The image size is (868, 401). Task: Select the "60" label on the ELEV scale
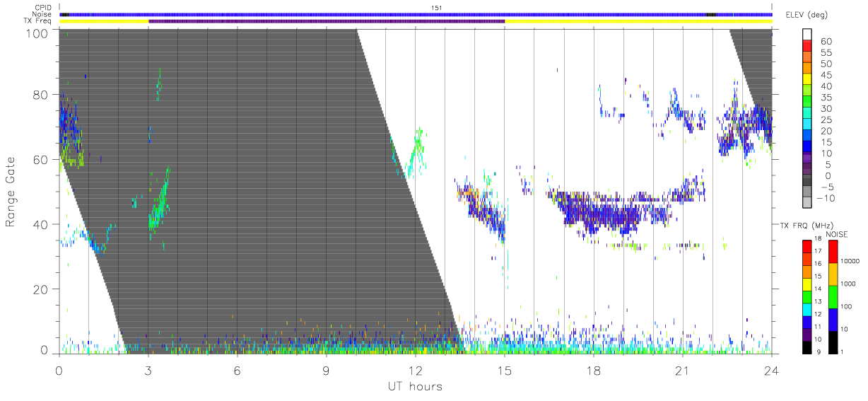click(825, 41)
